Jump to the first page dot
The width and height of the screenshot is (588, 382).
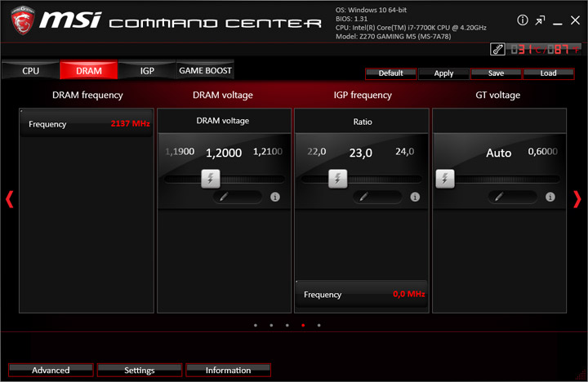point(256,326)
